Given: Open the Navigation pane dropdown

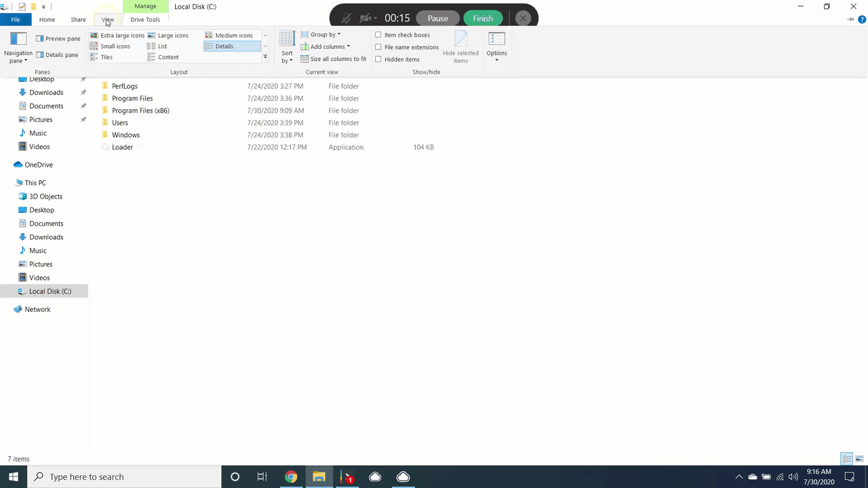Looking at the screenshot, I should [x=18, y=47].
